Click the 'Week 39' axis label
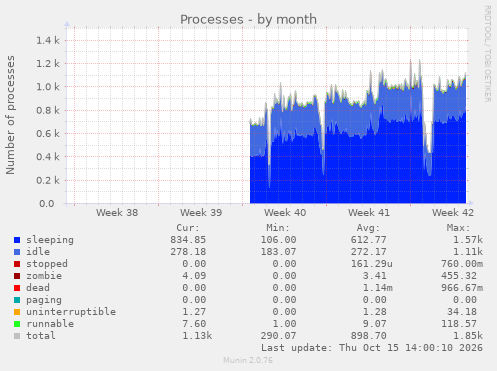The width and height of the screenshot is (497, 371). pos(201,213)
